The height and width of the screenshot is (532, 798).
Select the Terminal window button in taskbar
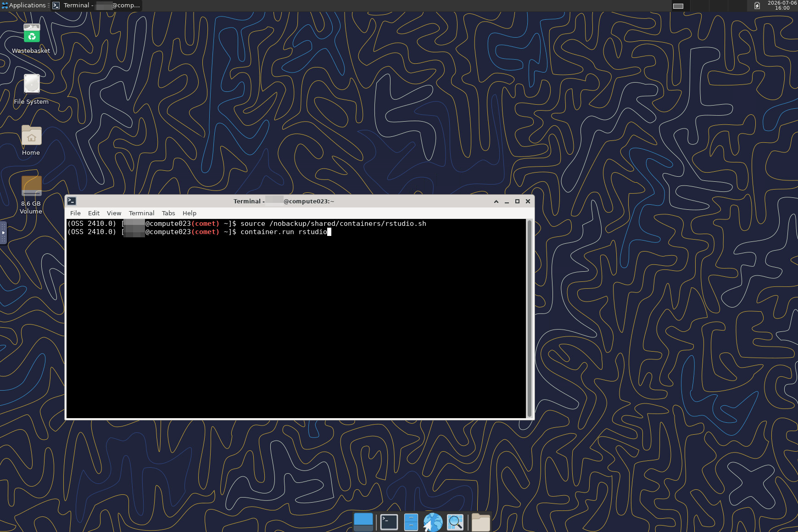pyautogui.click(x=96, y=6)
